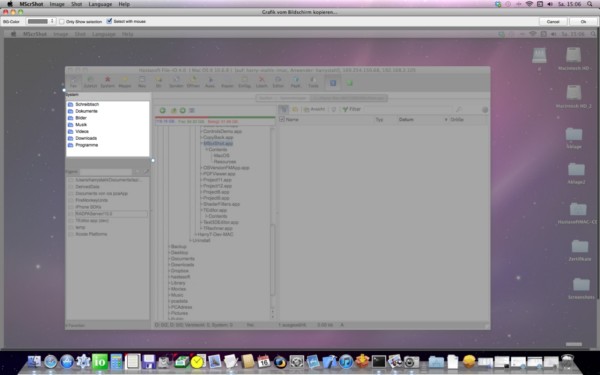This screenshot has height=375, width=600.
Task: Toggle the checkbox beside Name column header
Action: click(282, 119)
